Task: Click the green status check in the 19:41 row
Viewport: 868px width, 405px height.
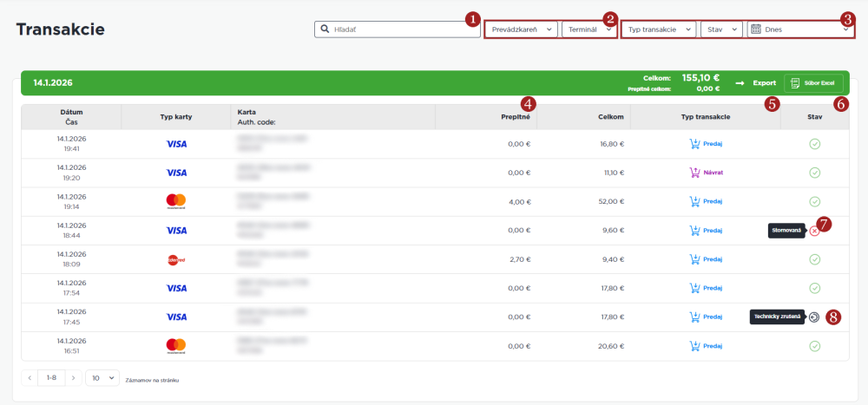Action: click(x=814, y=144)
